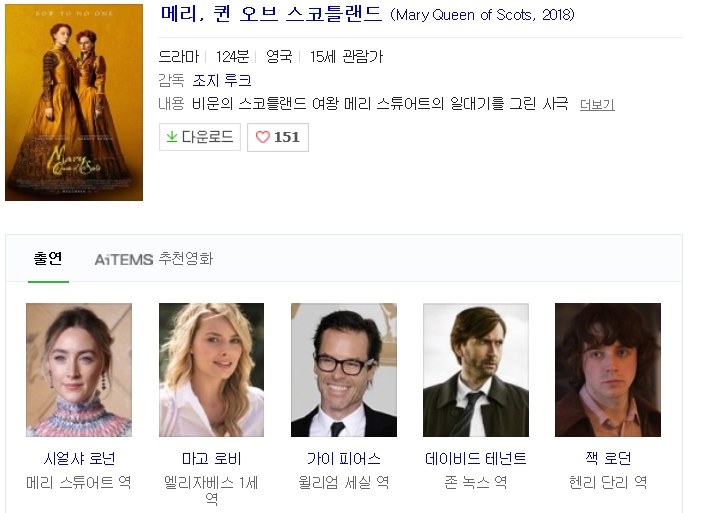
Task: Click the green download arrow icon
Action: coord(172,137)
